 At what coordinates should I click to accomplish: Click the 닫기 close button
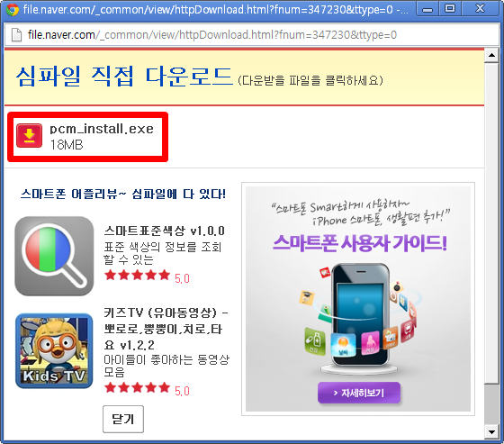[x=123, y=419]
